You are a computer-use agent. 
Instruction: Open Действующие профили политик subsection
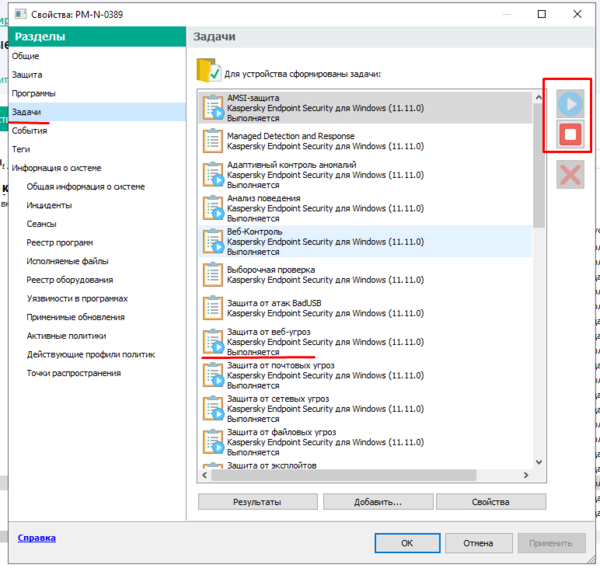(x=91, y=354)
